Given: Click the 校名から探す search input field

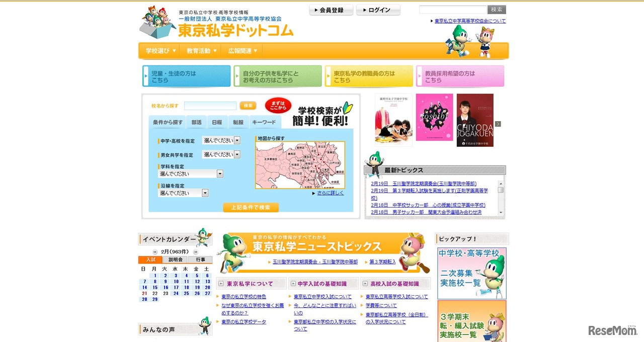Looking at the screenshot, I should click(210, 106).
